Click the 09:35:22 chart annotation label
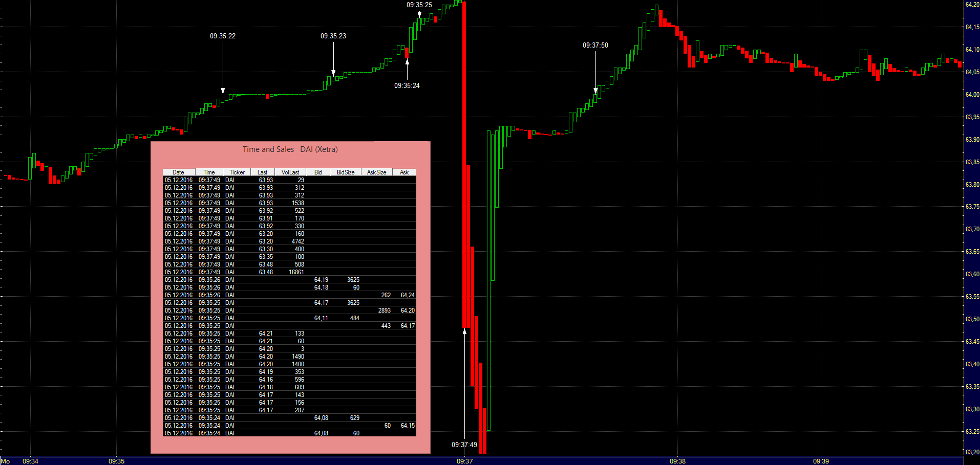The height and width of the screenshot is (465, 980). click(x=223, y=36)
